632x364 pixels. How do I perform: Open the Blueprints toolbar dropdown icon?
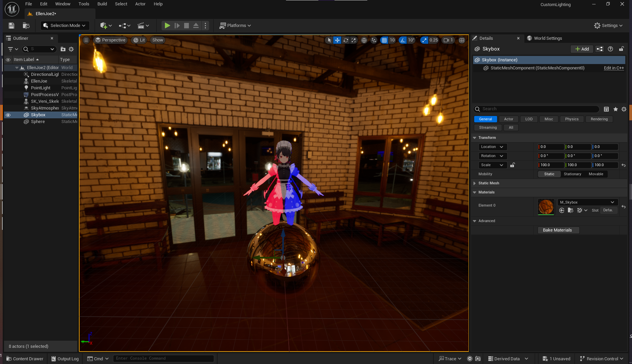pos(124,26)
